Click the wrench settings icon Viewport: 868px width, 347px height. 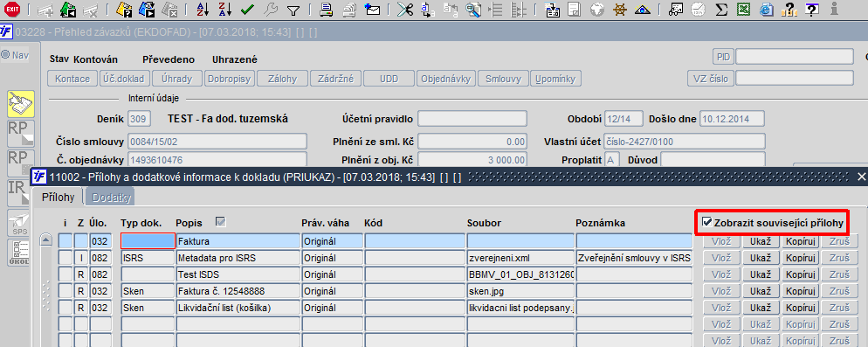click(270, 10)
